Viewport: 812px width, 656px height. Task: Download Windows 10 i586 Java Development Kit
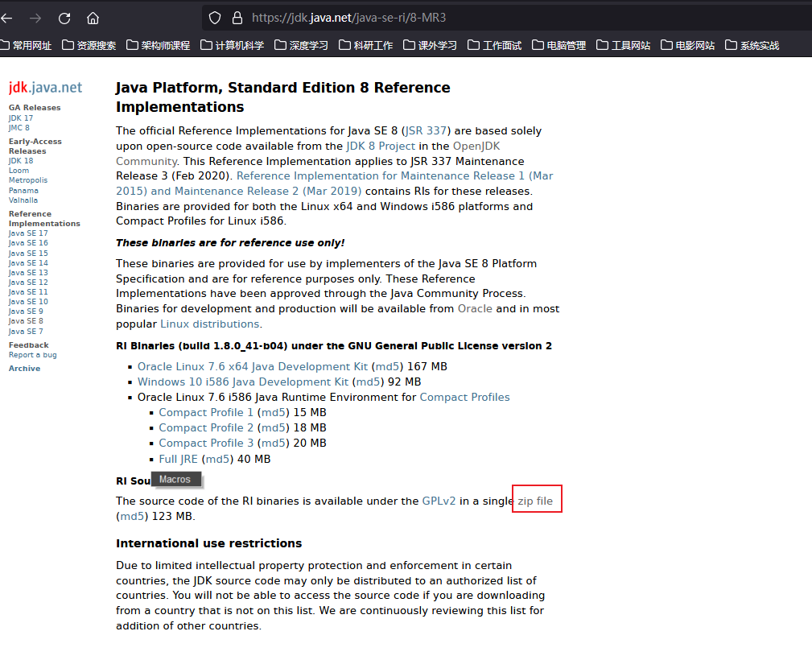243,382
